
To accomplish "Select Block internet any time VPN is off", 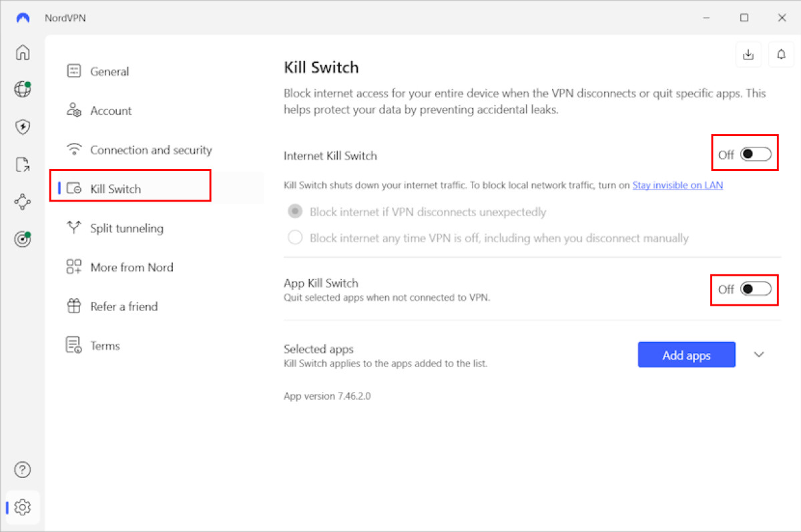I will pos(294,237).
